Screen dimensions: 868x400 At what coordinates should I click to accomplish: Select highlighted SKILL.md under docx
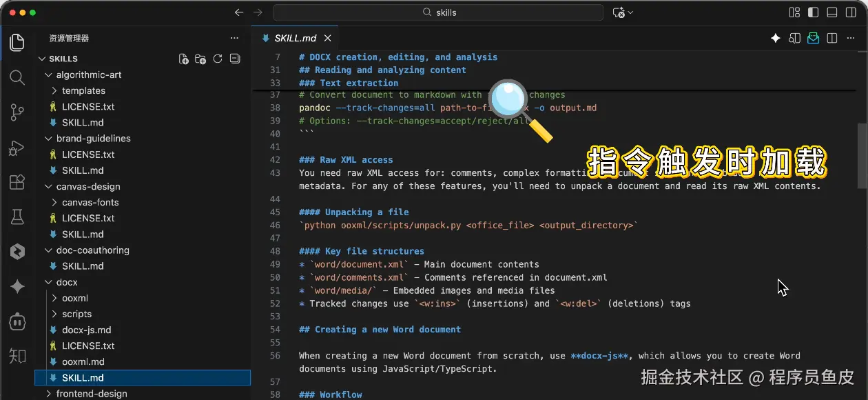143,378
